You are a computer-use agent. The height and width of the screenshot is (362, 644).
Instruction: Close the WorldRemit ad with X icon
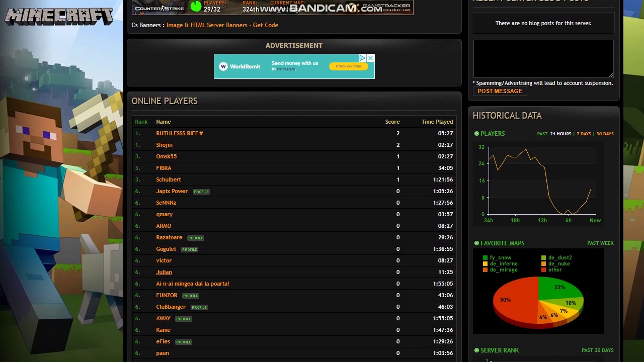[x=371, y=58]
